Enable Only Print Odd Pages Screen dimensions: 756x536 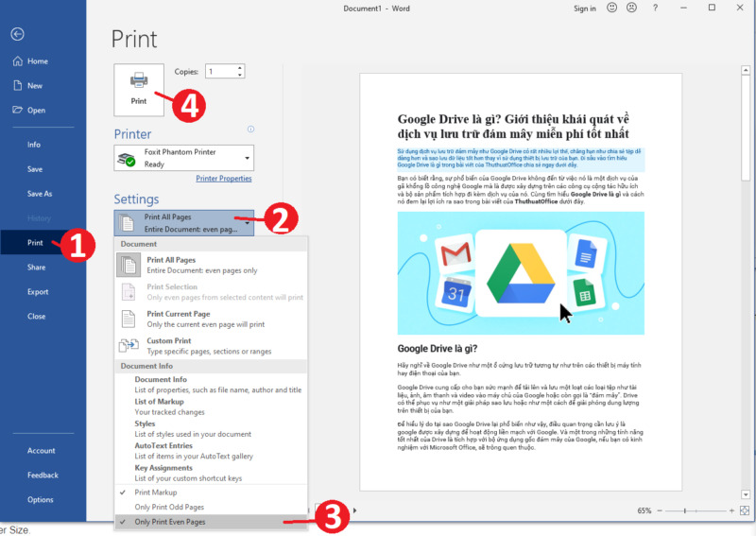click(x=168, y=508)
